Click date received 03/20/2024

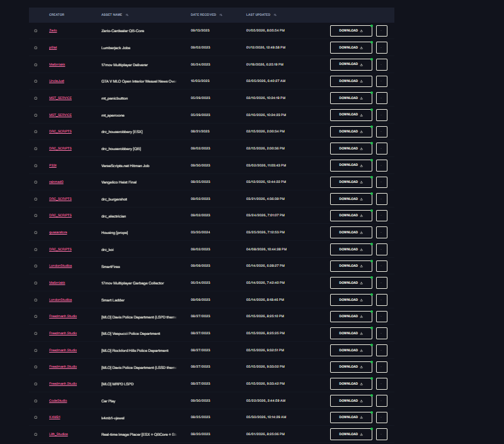click(200, 232)
